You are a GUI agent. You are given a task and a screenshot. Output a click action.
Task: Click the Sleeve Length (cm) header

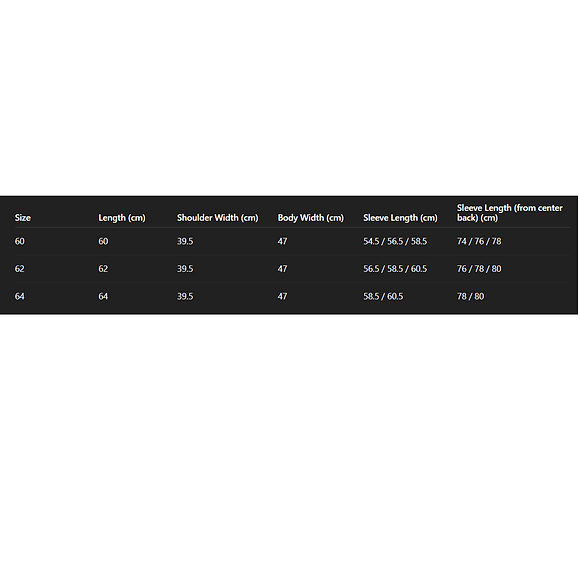400,218
